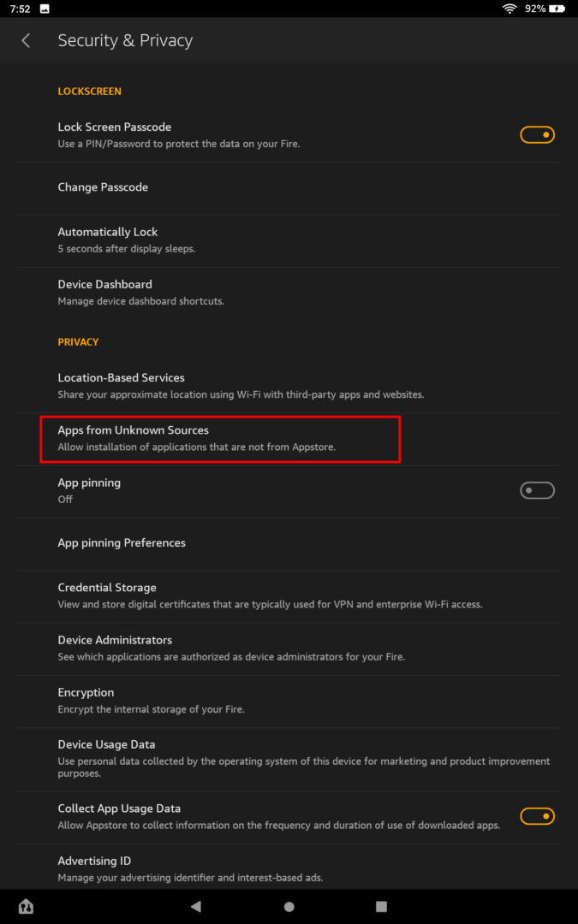The image size is (578, 924).
Task: Turn off Collect App Usage Data
Action: [537, 815]
